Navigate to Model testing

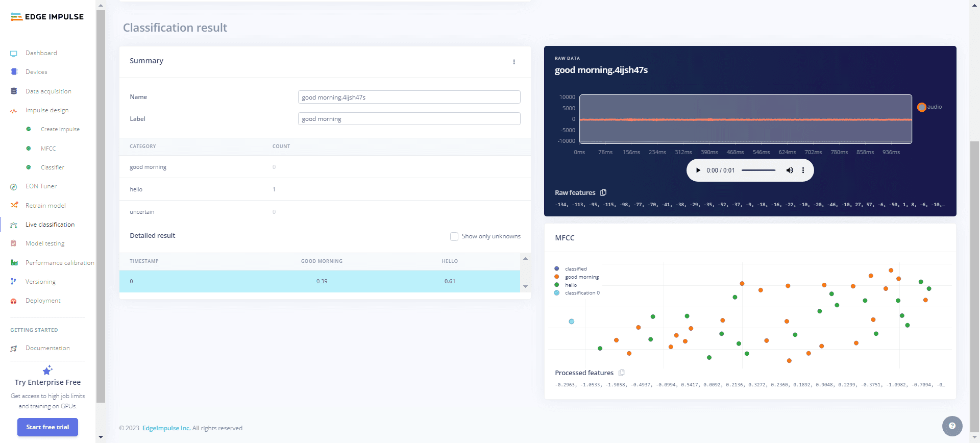45,243
